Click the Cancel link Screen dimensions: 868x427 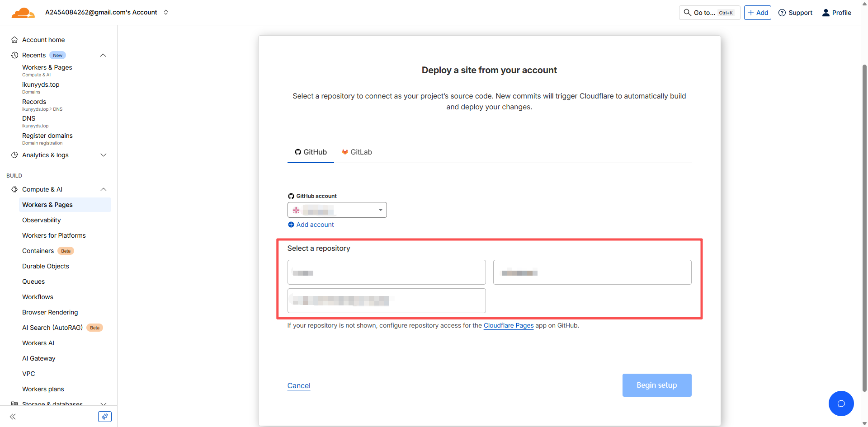coord(299,385)
